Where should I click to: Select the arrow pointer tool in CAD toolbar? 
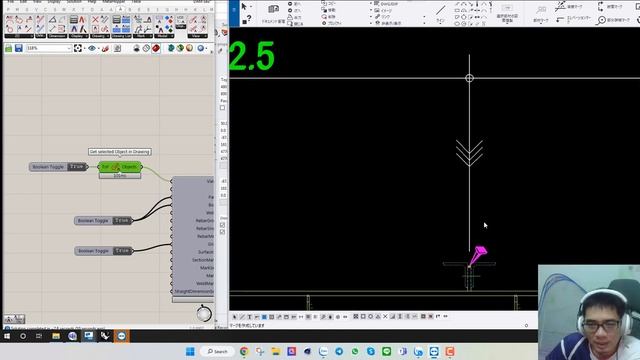(244, 7)
